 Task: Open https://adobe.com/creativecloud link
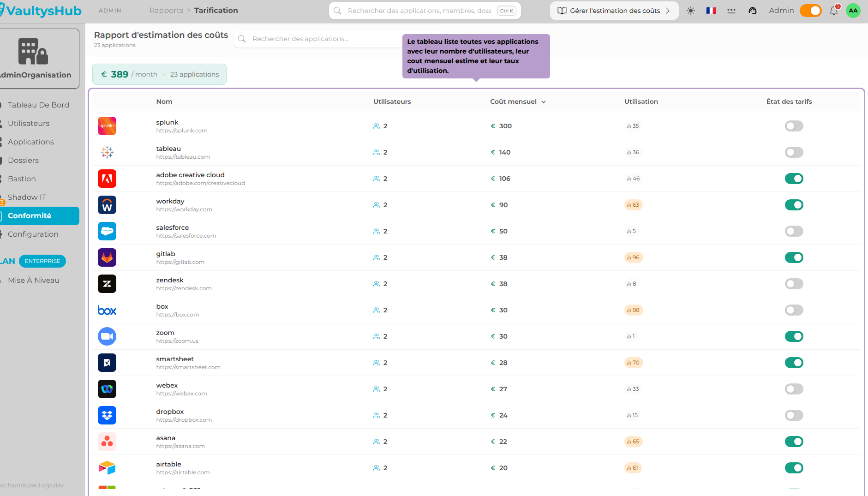[x=200, y=183]
